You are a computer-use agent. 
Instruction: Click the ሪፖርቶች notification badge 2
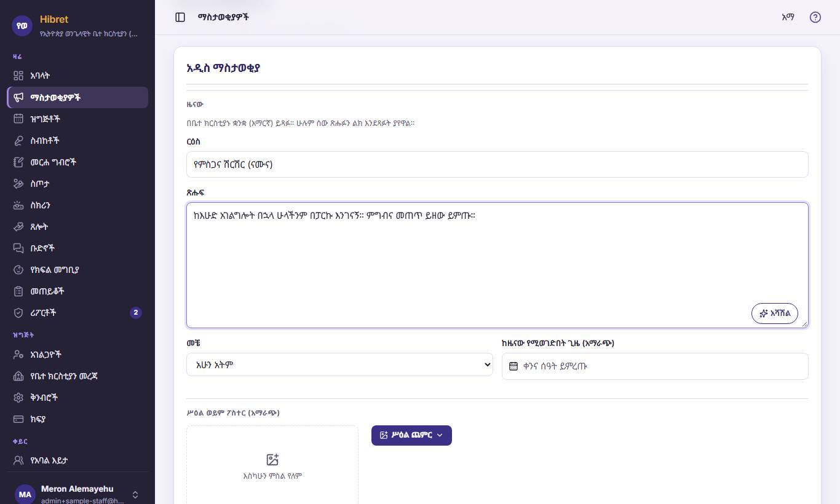point(136,313)
